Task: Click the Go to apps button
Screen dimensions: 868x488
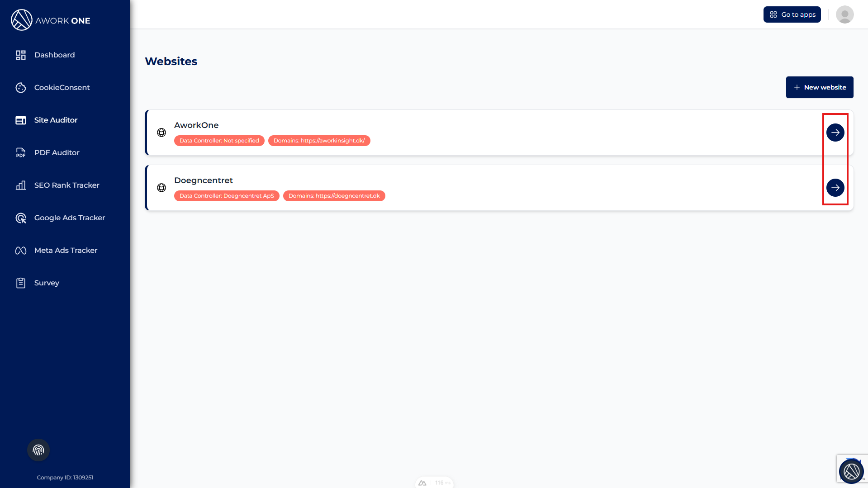Action: coord(792,14)
